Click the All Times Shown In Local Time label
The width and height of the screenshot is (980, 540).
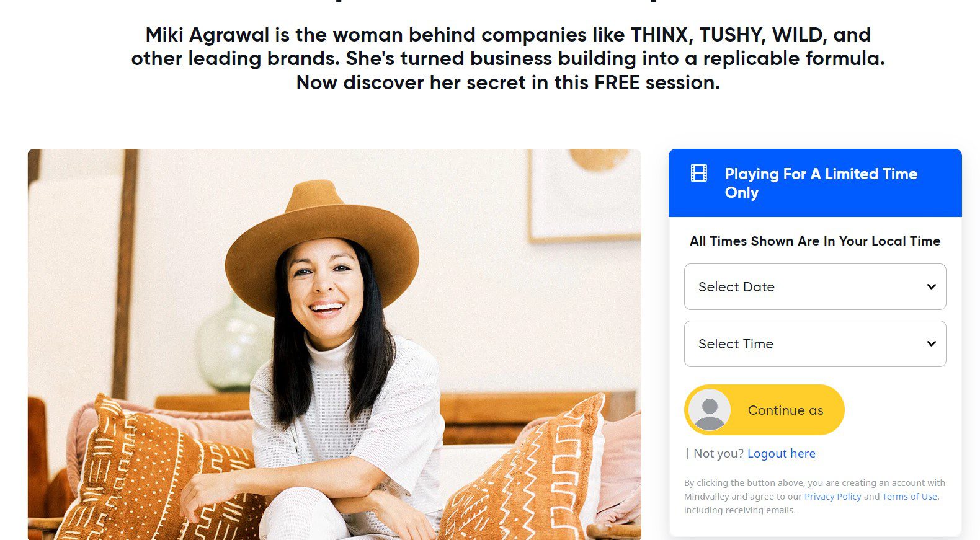click(815, 241)
